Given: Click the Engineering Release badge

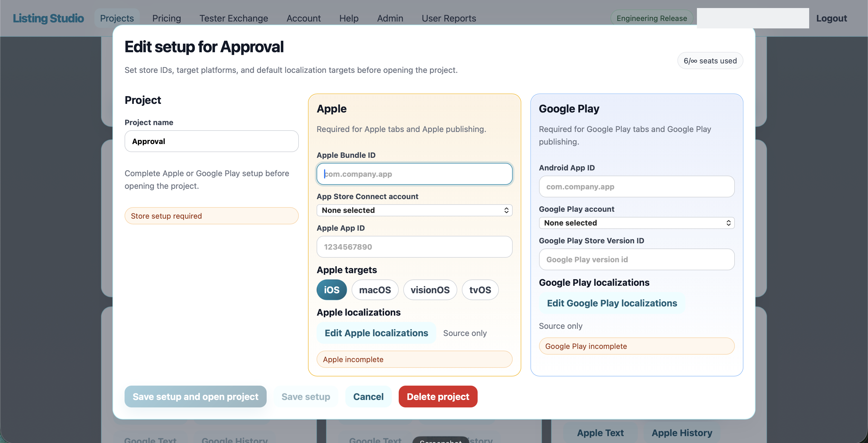Looking at the screenshot, I should [x=651, y=18].
